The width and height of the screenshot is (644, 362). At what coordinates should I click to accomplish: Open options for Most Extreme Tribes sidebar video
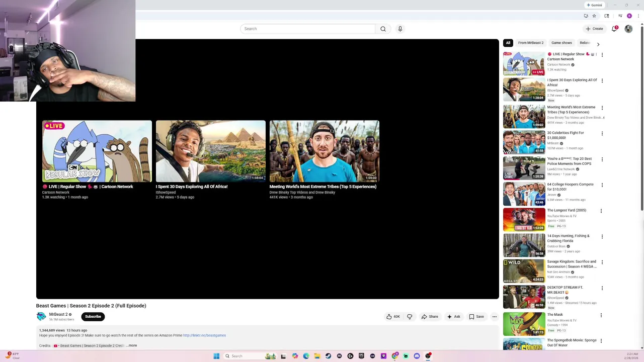(602, 108)
